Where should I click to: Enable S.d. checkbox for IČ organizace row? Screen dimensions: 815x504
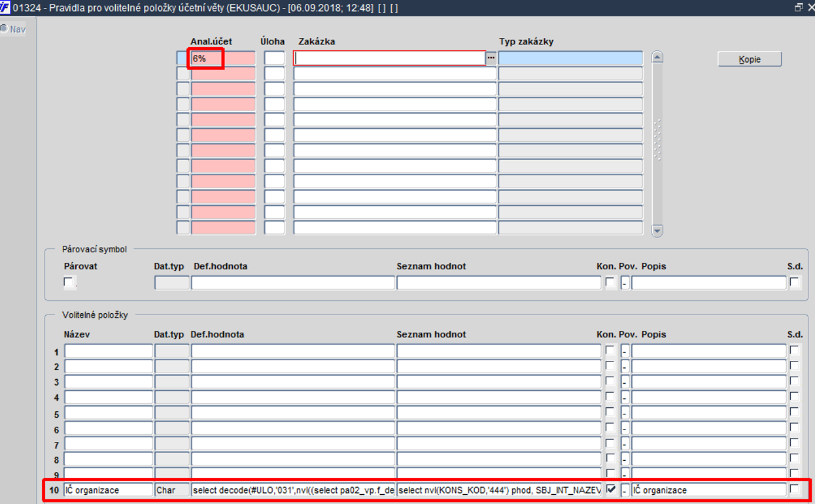tap(794, 489)
